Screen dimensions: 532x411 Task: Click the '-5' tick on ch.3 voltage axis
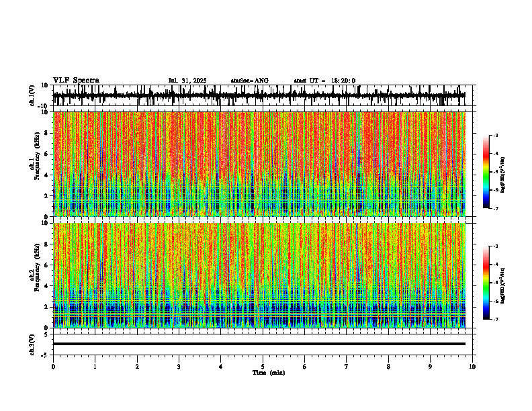click(45, 355)
